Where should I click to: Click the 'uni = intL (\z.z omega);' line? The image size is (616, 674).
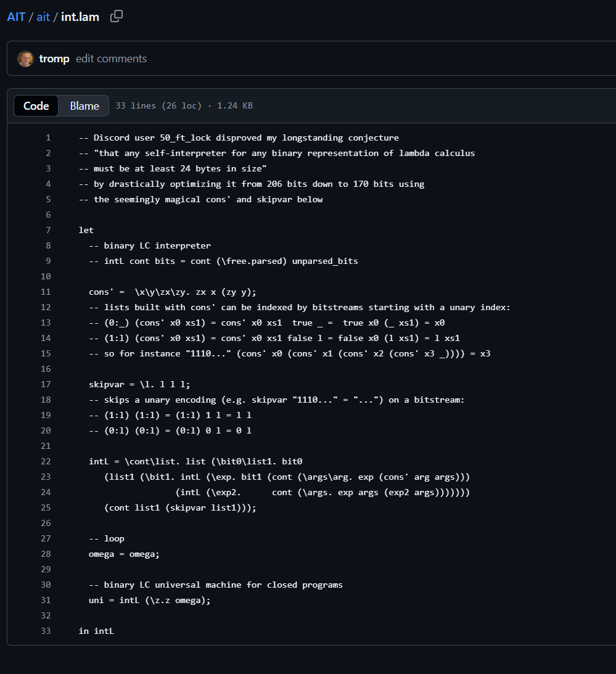150,600
